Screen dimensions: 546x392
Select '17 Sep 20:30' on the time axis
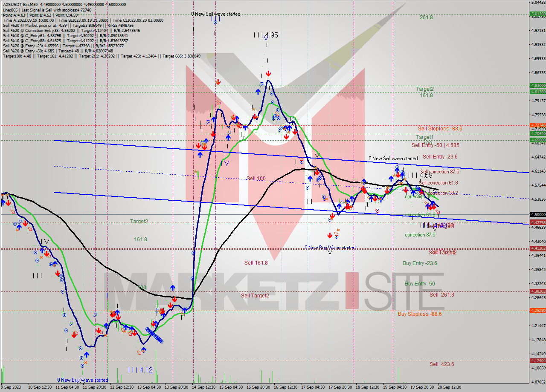click(x=340, y=387)
